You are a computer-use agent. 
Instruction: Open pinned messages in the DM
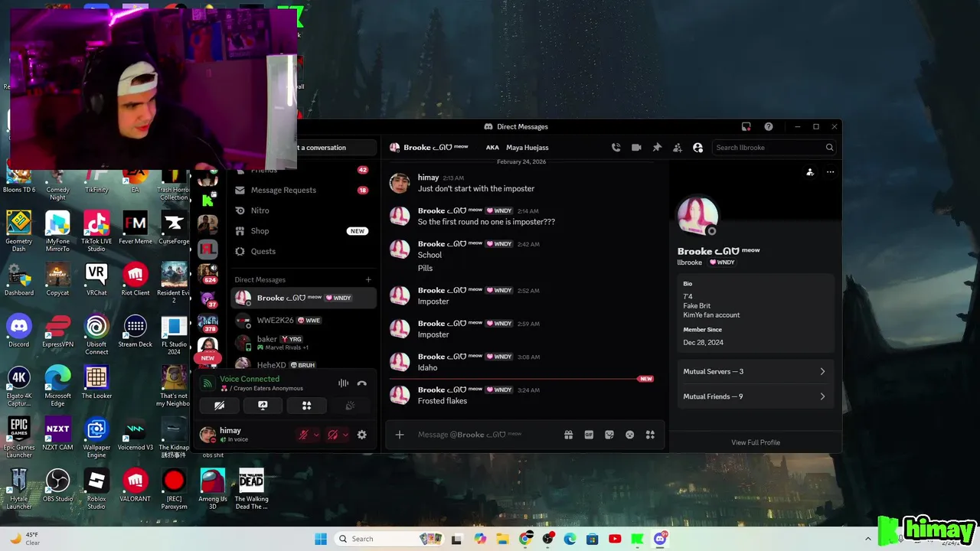(x=657, y=148)
